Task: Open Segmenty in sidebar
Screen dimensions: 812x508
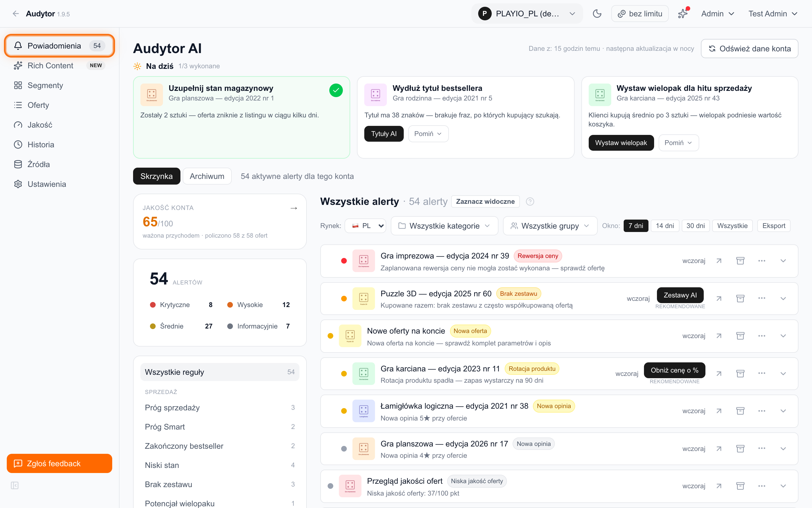Action: point(59,85)
